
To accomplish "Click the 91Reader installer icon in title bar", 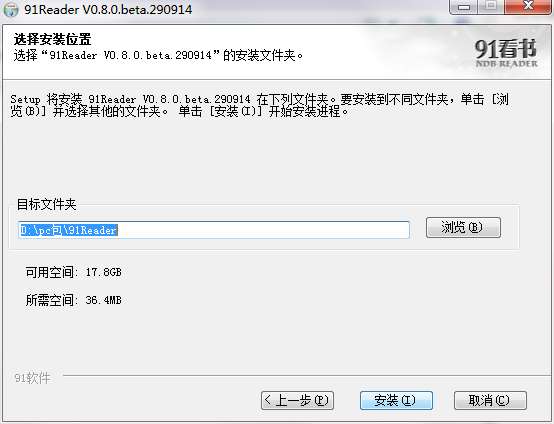I will click(11, 10).
